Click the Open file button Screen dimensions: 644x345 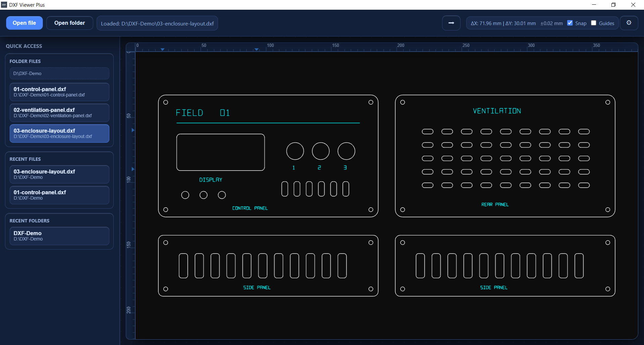pyautogui.click(x=24, y=23)
